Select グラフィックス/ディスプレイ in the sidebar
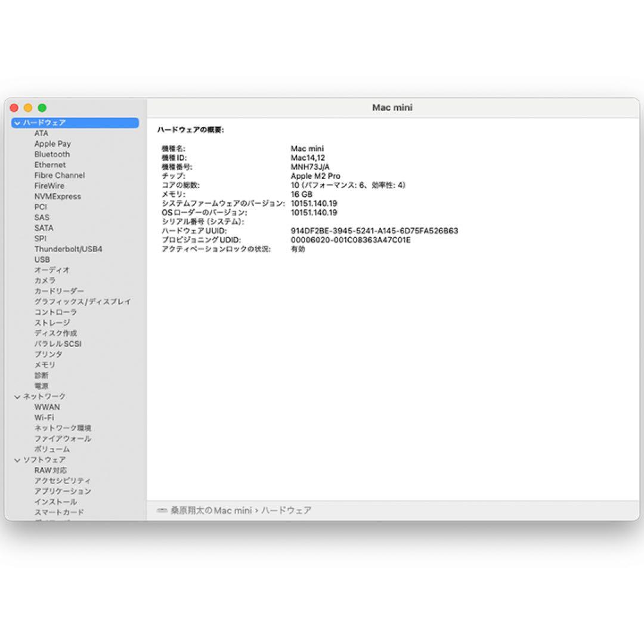This screenshot has height=644, width=644. pyautogui.click(x=83, y=302)
